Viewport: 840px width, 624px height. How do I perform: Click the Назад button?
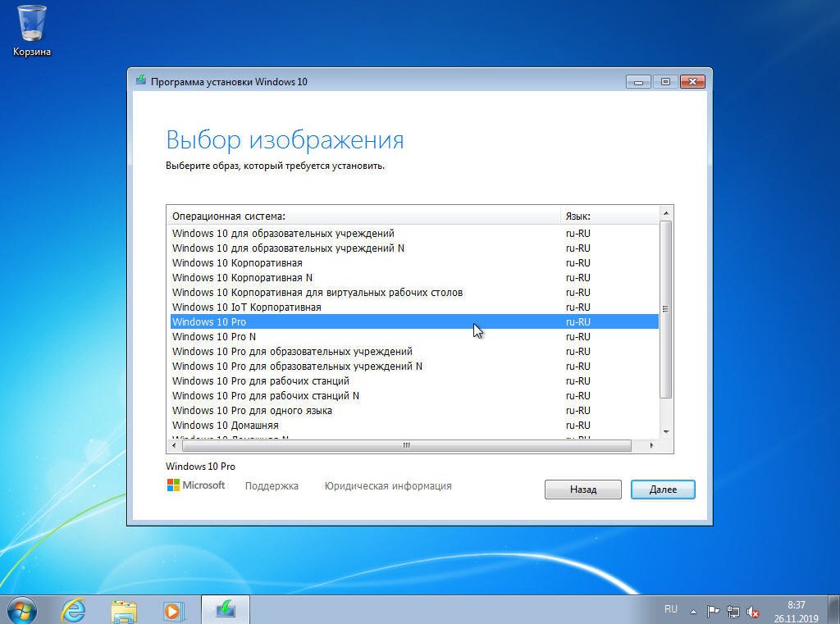[583, 490]
